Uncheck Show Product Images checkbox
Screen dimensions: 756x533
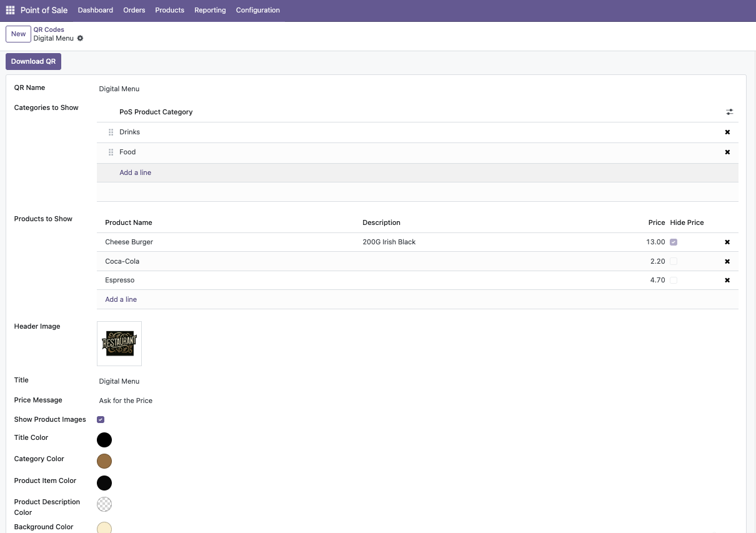point(101,419)
